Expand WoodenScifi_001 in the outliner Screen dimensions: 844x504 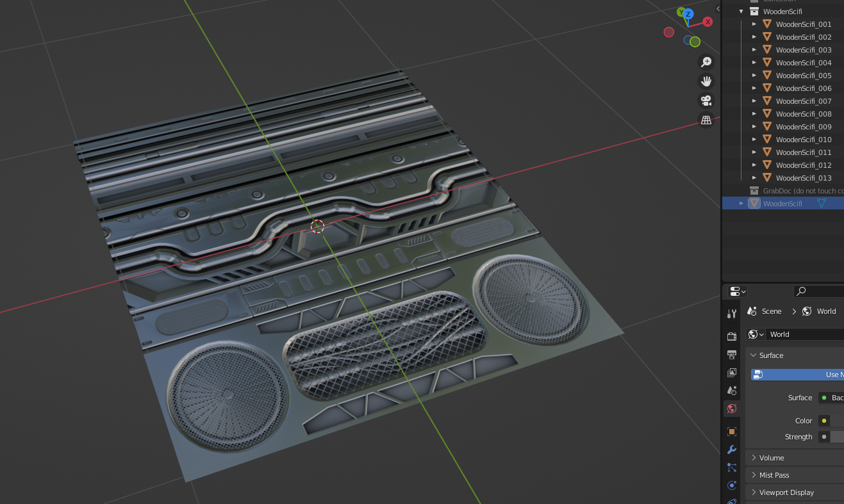pyautogui.click(x=754, y=24)
